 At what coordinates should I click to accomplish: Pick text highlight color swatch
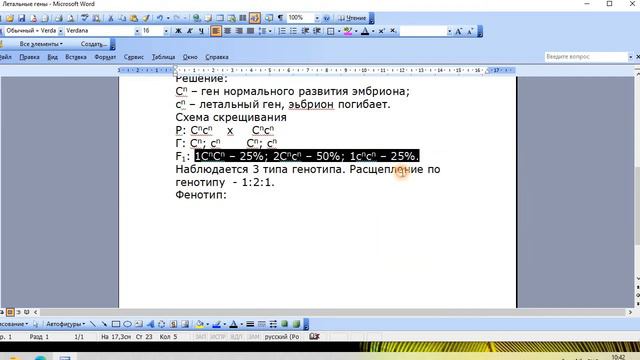click(x=348, y=31)
